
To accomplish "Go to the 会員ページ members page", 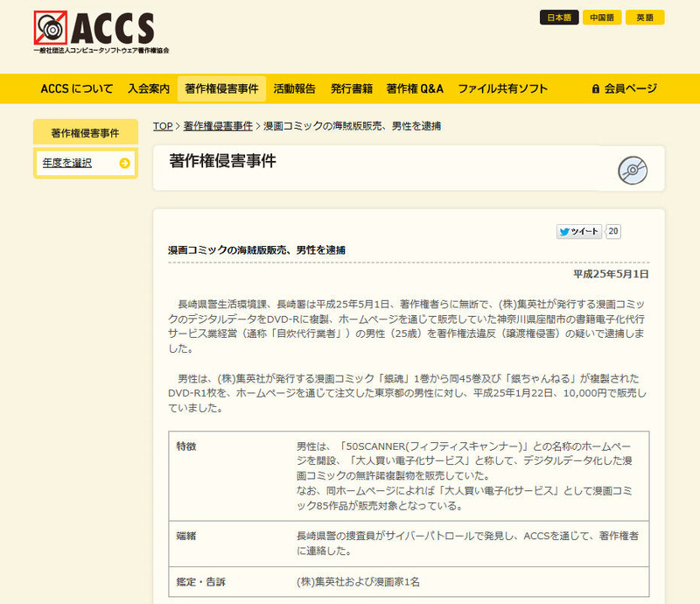I will coord(630,88).
